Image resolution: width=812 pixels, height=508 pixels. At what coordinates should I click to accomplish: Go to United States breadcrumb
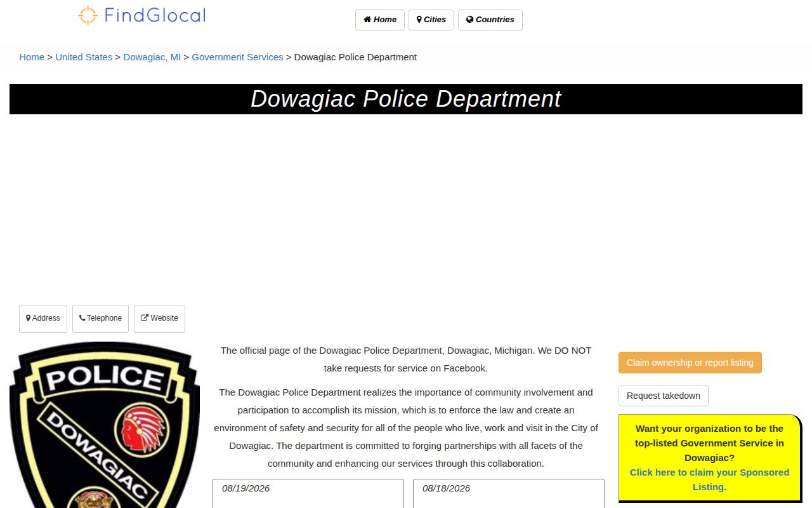[84, 57]
